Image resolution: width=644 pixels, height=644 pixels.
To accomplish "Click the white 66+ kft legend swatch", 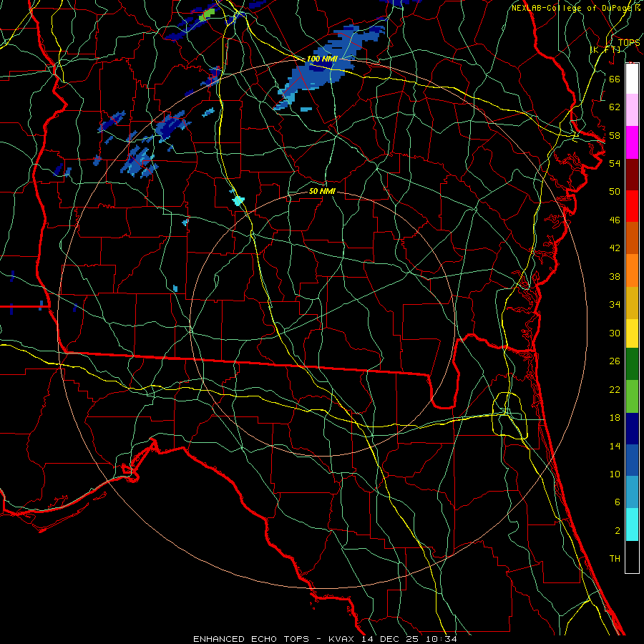I will click(632, 79).
